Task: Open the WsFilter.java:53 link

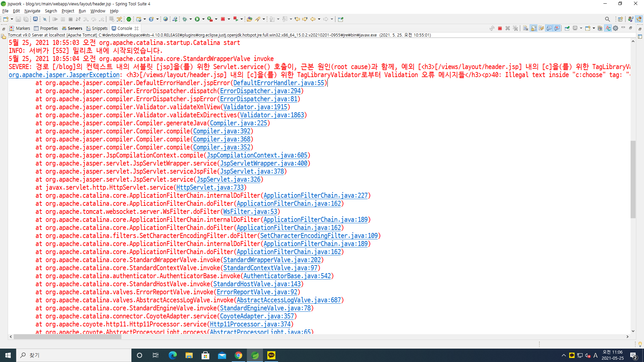Action: pyautogui.click(x=250, y=212)
